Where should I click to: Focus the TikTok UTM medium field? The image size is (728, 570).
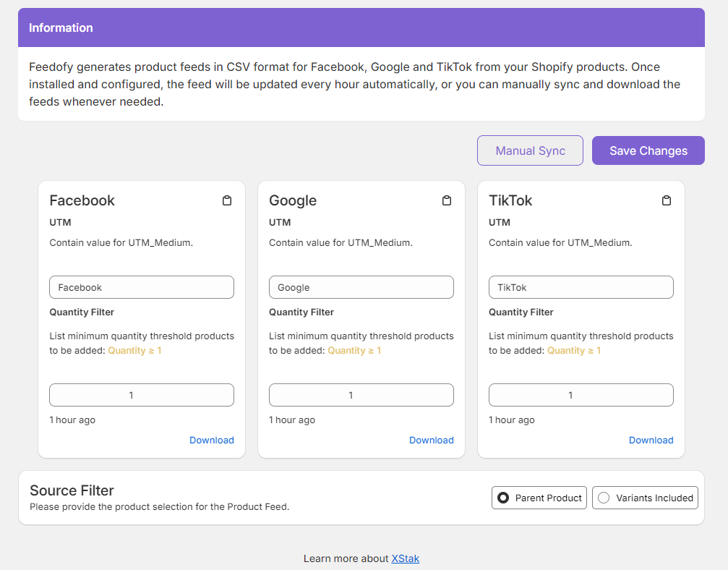point(581,287)
